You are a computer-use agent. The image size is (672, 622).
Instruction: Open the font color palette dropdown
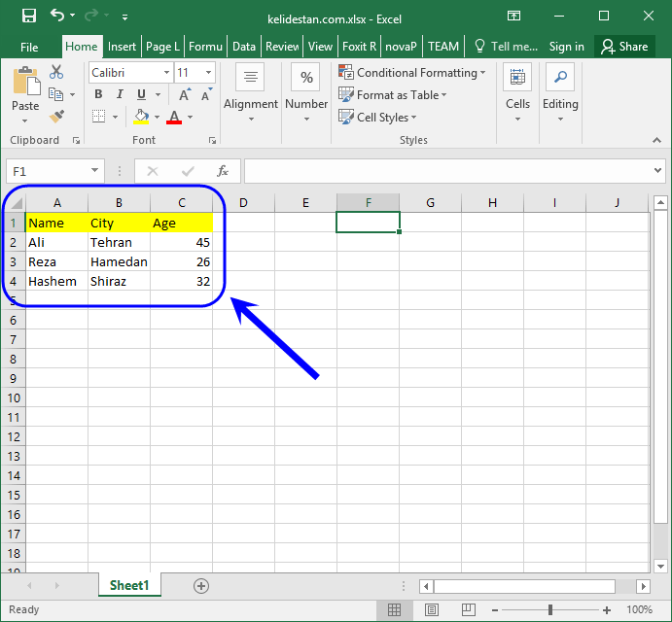[191, 117]
